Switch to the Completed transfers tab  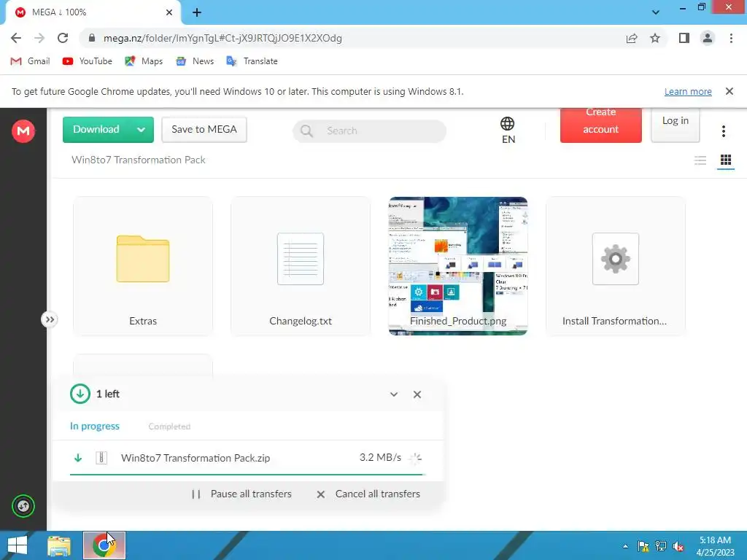pyautogui.click(x=169, y=427)
